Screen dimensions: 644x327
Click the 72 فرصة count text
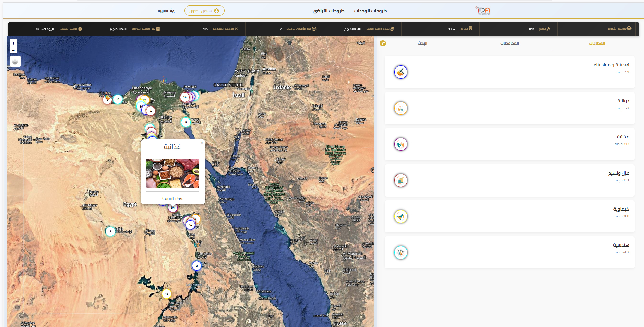[623, 108]
